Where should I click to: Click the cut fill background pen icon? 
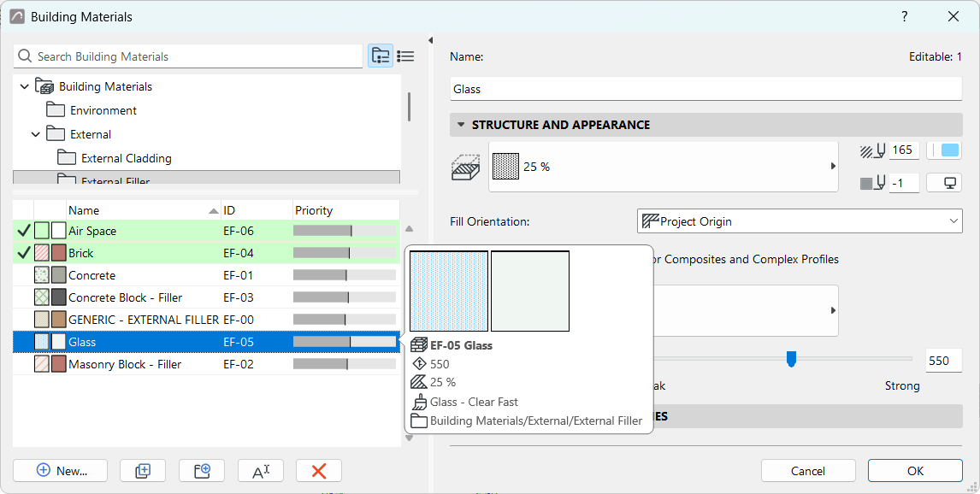[x=873, y=183]
